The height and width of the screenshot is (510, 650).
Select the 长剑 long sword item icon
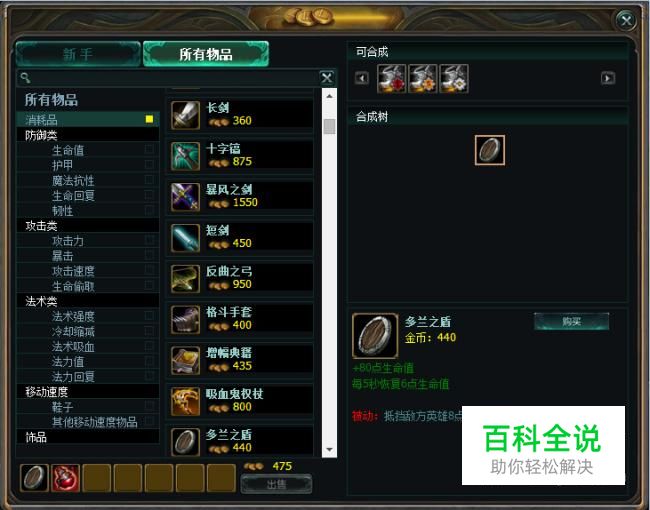185,115
